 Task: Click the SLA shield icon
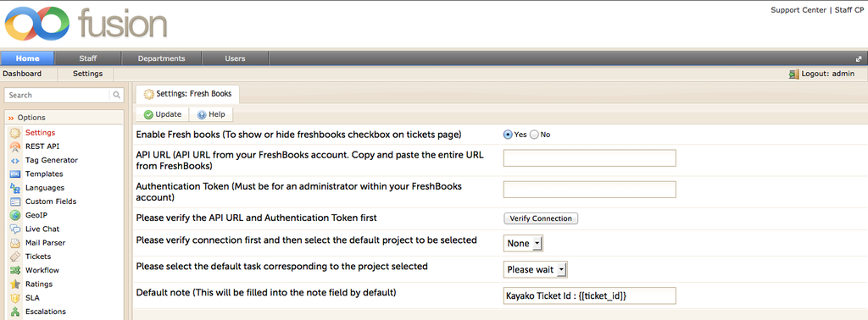[x=15, y=298]
